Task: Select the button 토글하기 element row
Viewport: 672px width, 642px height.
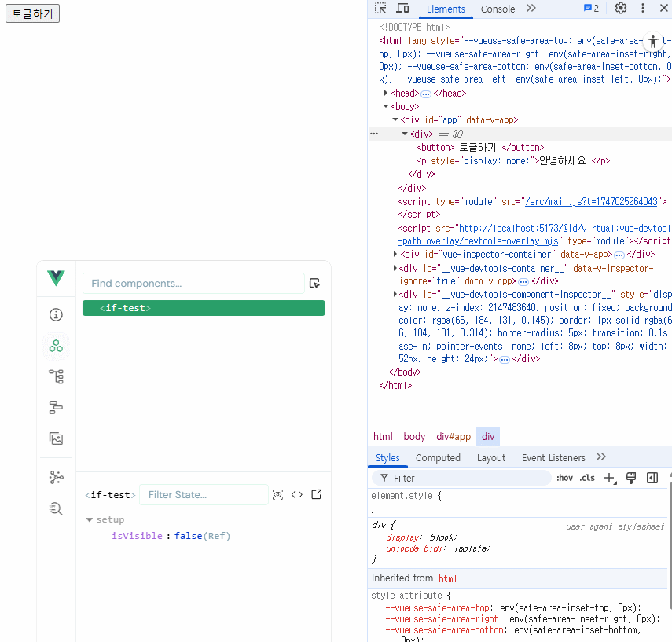Action: (480, 148)
